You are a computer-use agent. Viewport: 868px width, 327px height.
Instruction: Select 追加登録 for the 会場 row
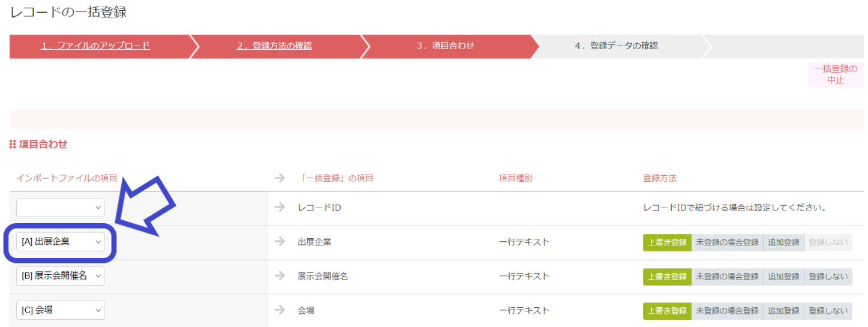point(783,311)
